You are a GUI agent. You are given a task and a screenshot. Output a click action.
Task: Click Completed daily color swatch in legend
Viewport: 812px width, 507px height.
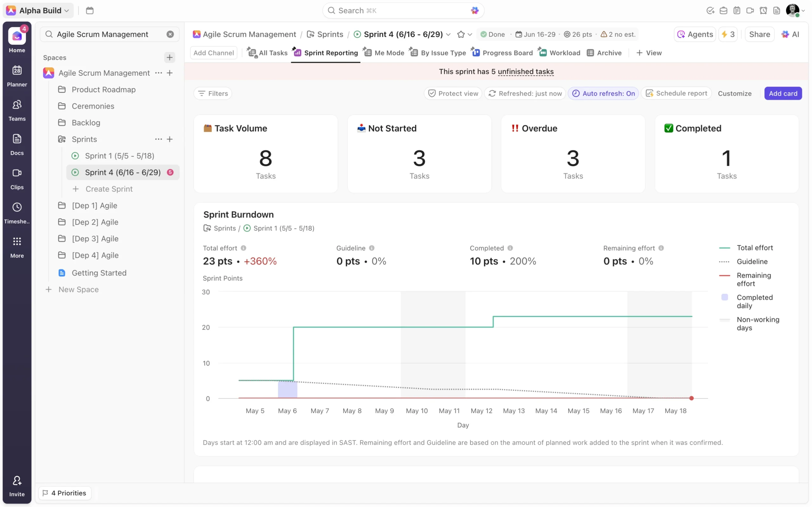(724, 297)
